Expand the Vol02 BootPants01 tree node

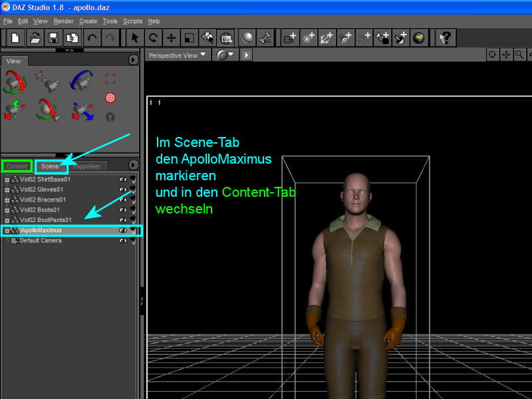[7, 221]
